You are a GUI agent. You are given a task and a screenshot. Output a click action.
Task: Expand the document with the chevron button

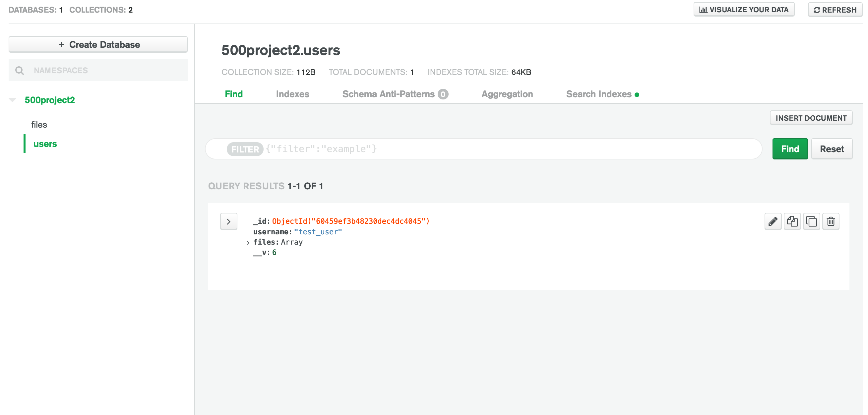[228, 221]
